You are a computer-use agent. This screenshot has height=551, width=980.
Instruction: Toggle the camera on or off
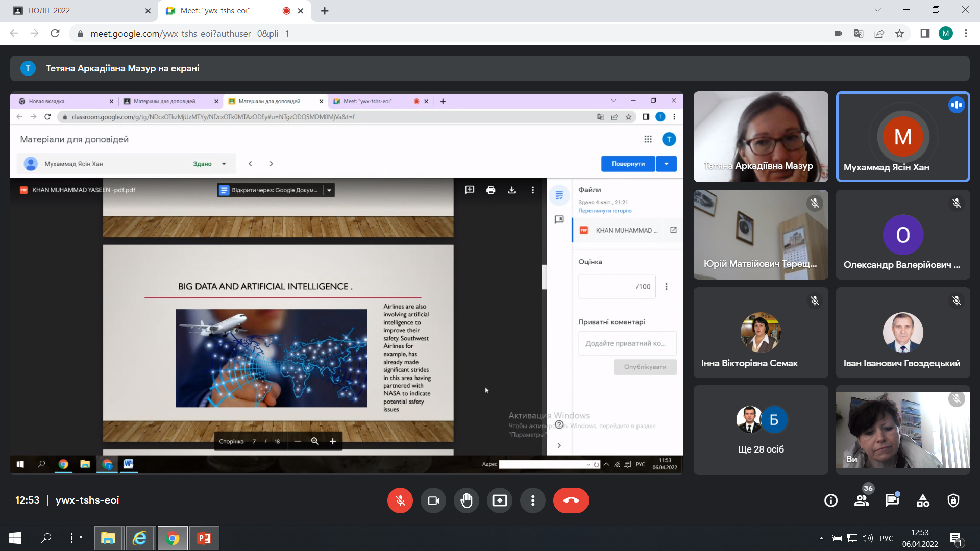pos(433,500)
